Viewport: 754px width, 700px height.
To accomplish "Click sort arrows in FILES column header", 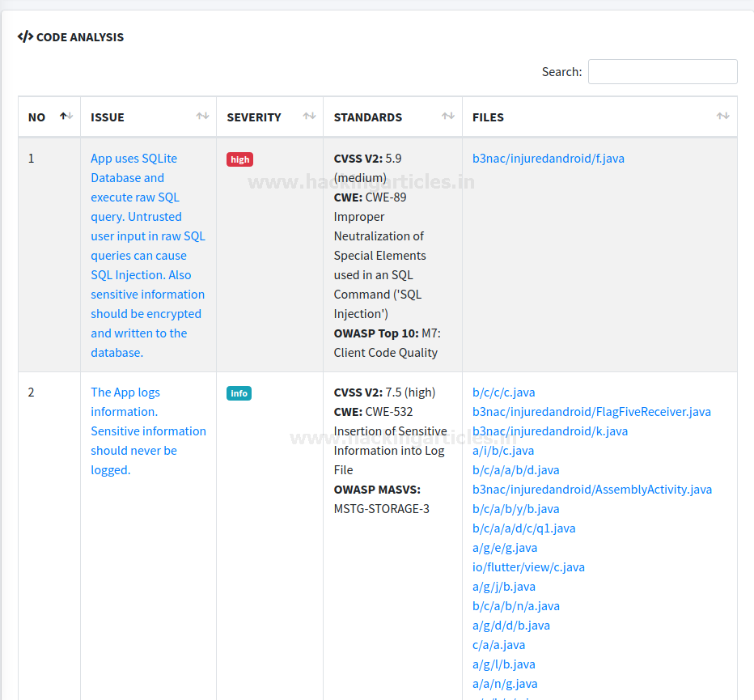I will 722,117.
